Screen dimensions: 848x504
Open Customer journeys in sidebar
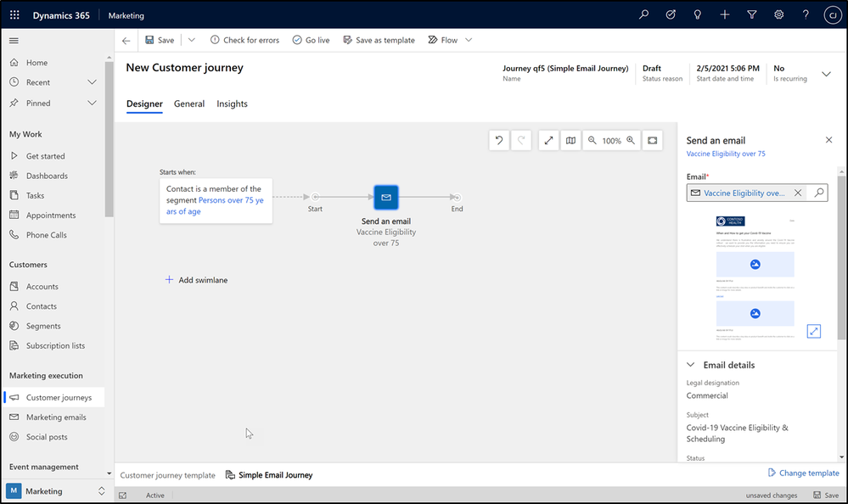coord(54,397)
